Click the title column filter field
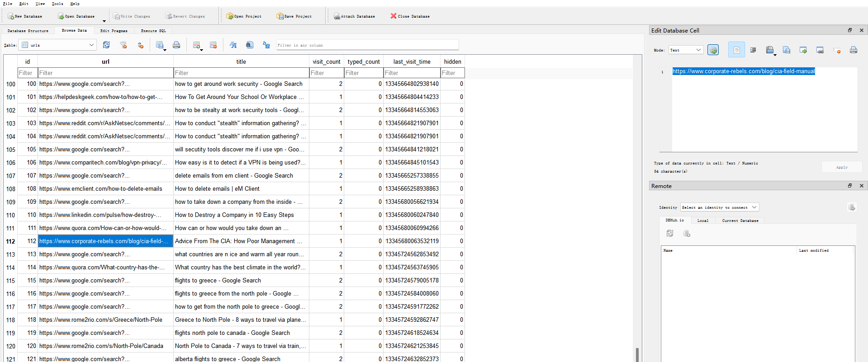This screenshot has width=868, height=362. (x=241, y=73)
